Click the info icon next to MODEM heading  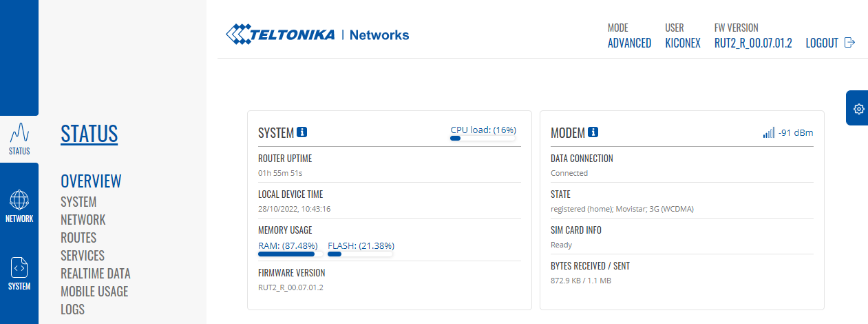pyautogui.click(x=593, y=132)
